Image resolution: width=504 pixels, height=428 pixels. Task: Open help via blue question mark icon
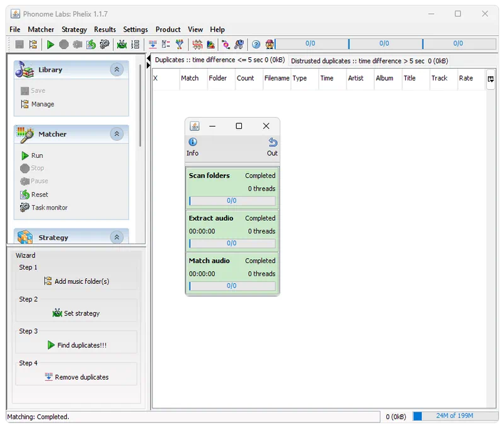[x=256, y=44]
